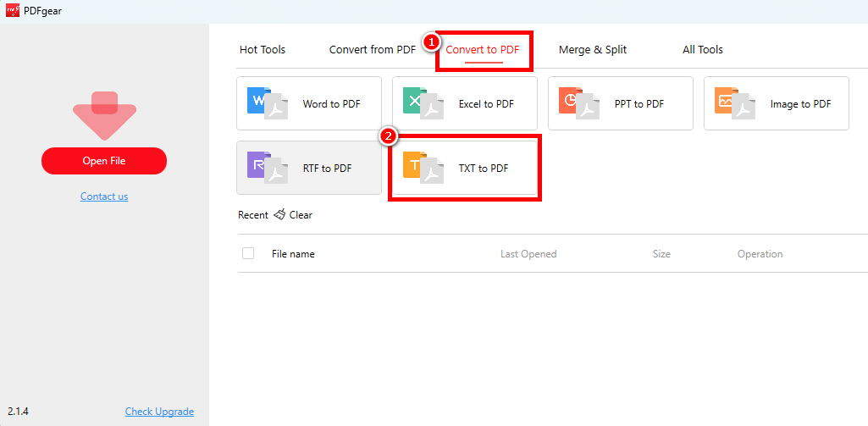Screen dimensions: 868x426
Task: Select the Convert to PDF tab
Action: pyautogui.click(x=483, y=50)
